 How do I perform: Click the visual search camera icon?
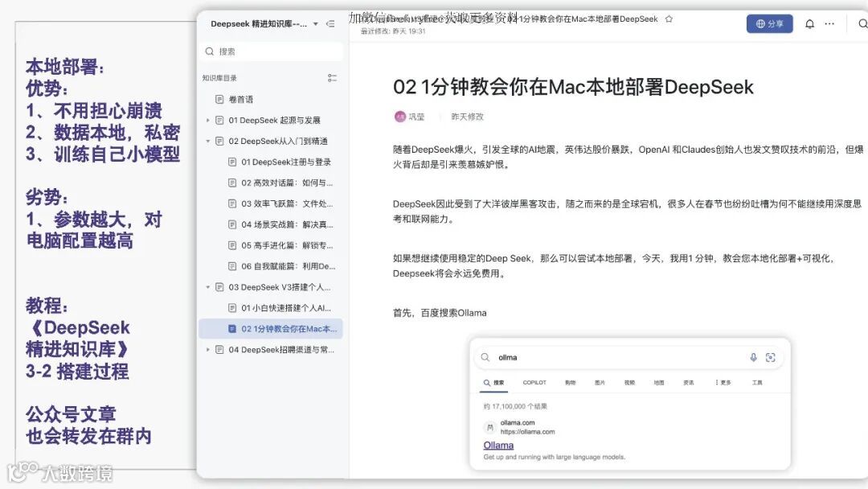(771, 358)
